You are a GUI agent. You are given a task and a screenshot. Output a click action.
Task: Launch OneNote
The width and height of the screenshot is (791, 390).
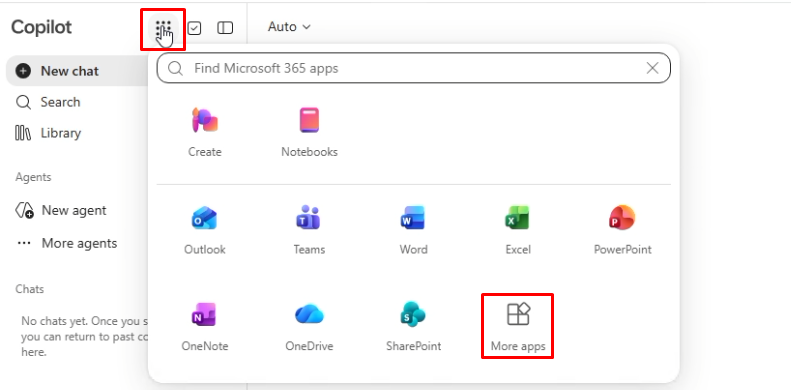(x=205, y=326)
